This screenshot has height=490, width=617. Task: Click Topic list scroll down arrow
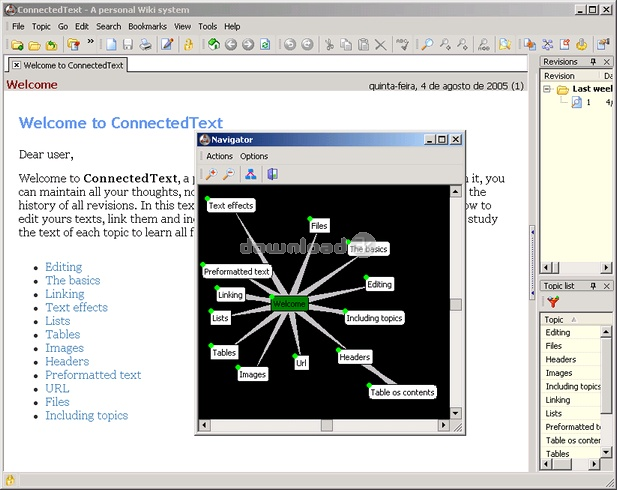pos(606,452)
